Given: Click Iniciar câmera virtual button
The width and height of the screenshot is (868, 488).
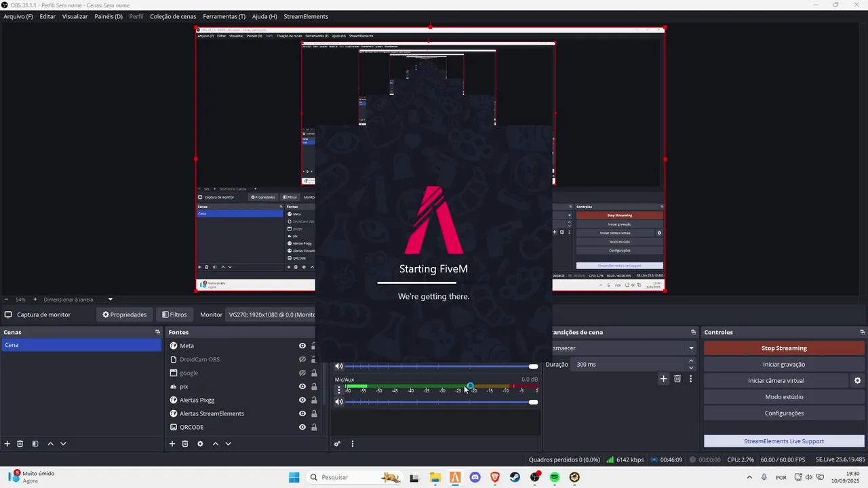Looking at the screenshot, I should [776, 381].
